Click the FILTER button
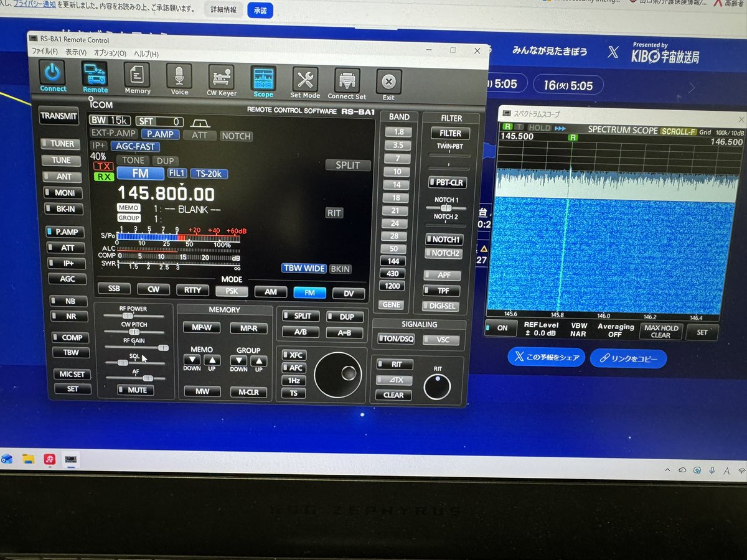 tap(451, 133)
